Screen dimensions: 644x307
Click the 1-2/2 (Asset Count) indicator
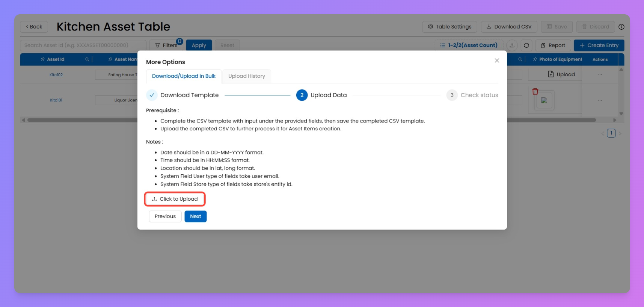pyautogui.click(x=469, y=45)
